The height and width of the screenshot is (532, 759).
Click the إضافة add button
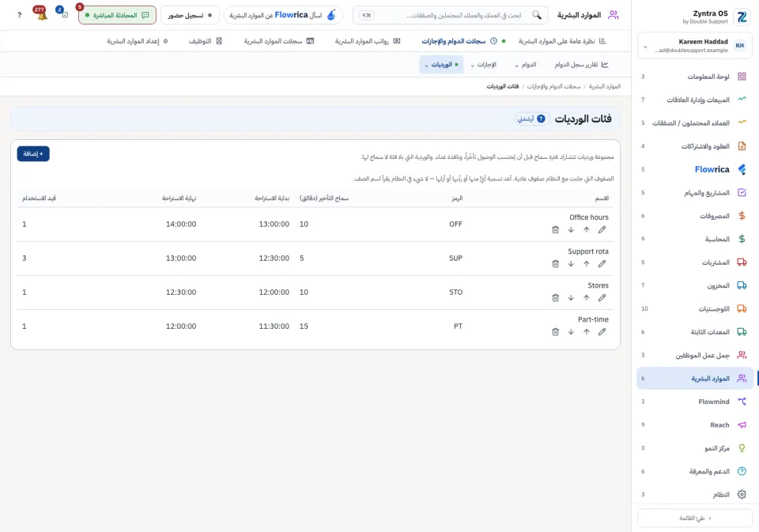33,154
